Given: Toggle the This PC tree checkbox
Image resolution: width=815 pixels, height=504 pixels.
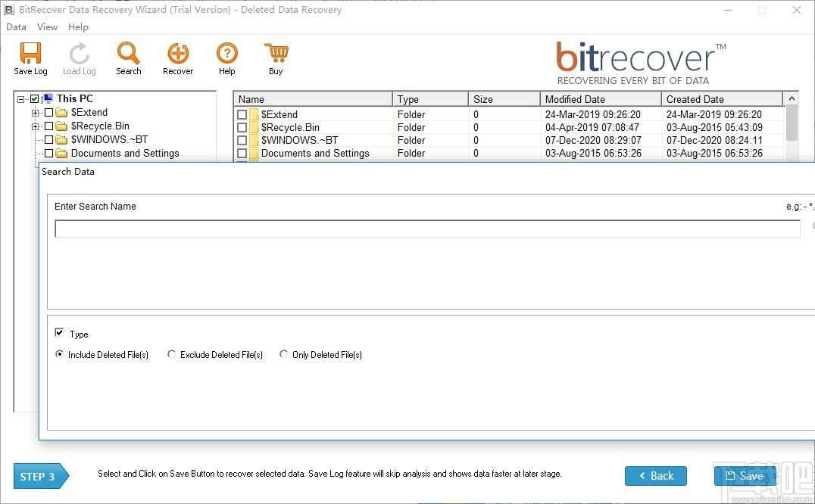Looking at the screenshot, I should [34, 98].
